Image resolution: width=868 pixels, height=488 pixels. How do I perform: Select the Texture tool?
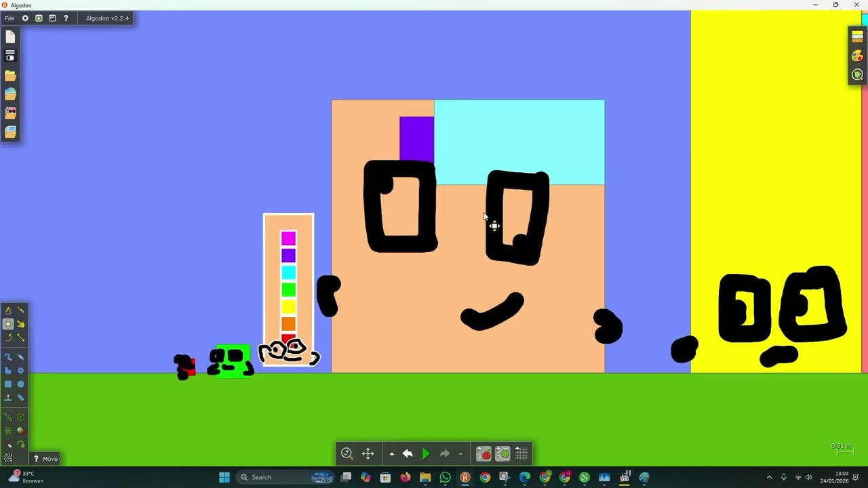tap(8, 458)
